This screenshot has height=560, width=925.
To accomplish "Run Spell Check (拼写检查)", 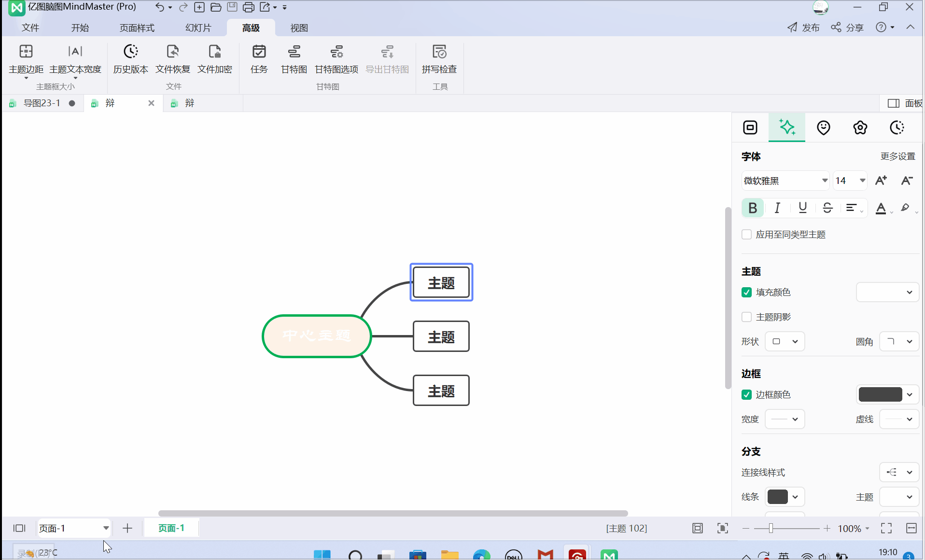I will [x=439, y=60].
